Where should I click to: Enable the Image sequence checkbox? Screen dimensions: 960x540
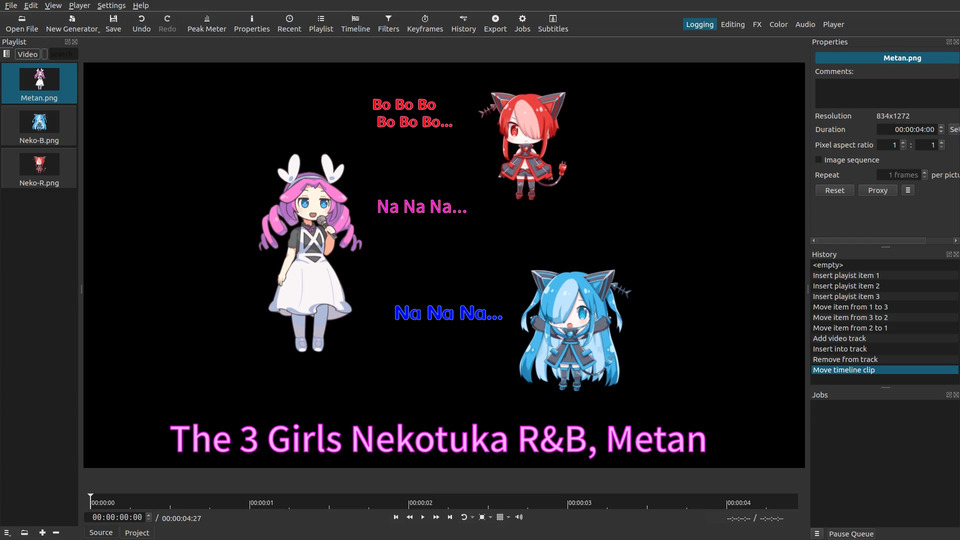tap(819, 160)
